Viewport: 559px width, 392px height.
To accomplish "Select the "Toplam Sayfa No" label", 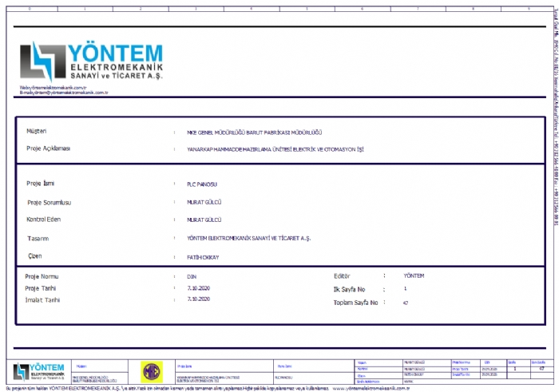I will coord(355,303).
